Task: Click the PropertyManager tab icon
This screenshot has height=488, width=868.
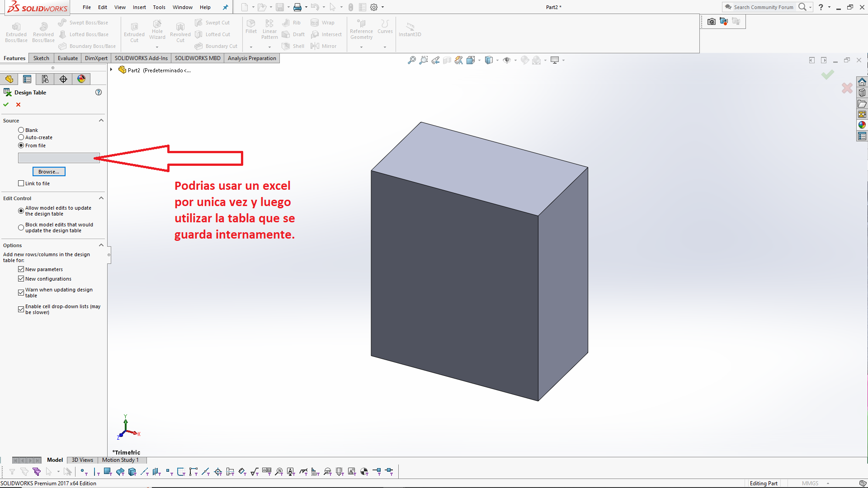Action: pos(27,79)
